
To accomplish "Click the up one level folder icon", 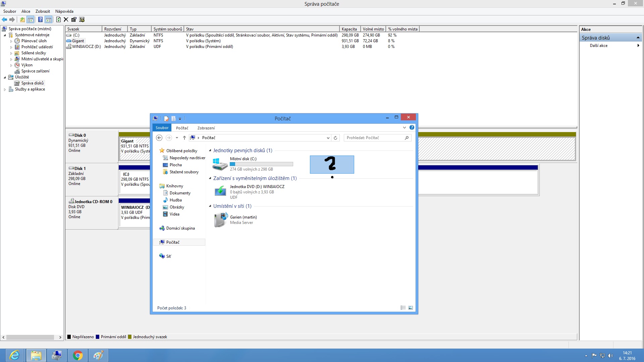I will coord(22,19).
